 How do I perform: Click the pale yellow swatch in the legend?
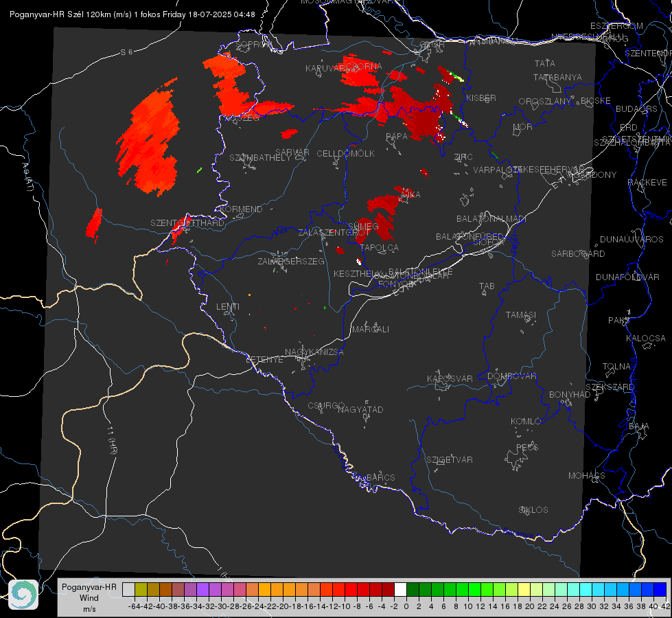point(524,589)
